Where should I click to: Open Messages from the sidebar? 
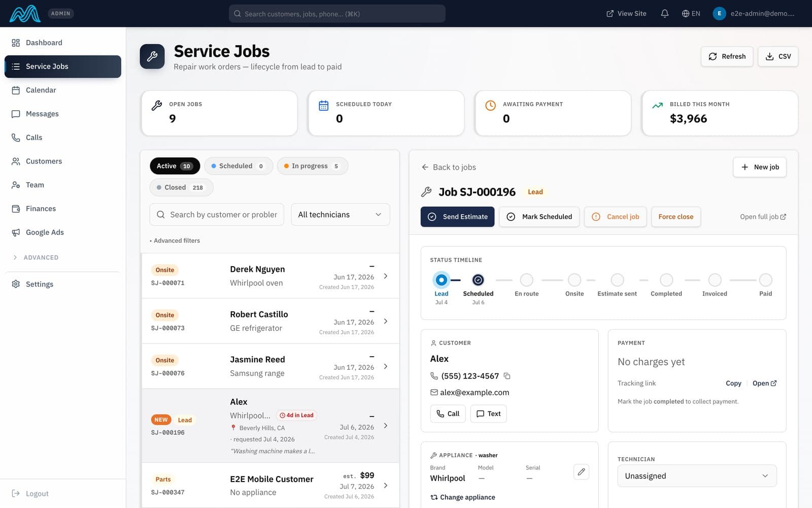point(63,114)
